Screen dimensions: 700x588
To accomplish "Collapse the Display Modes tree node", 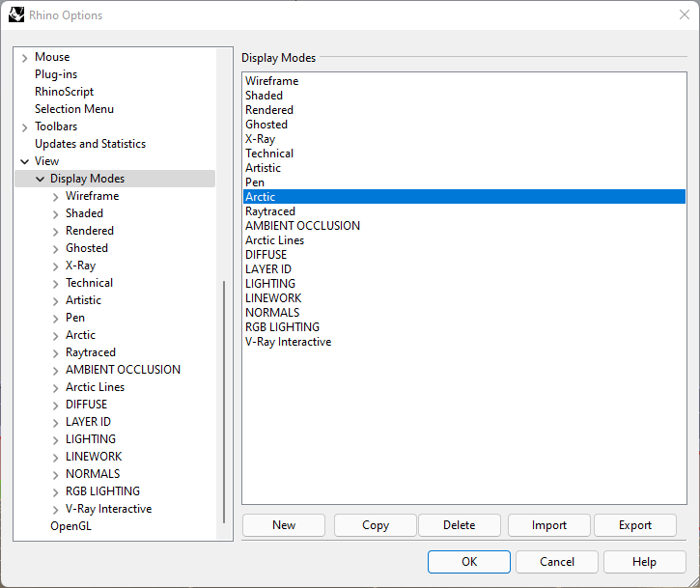I will point(40,180).
